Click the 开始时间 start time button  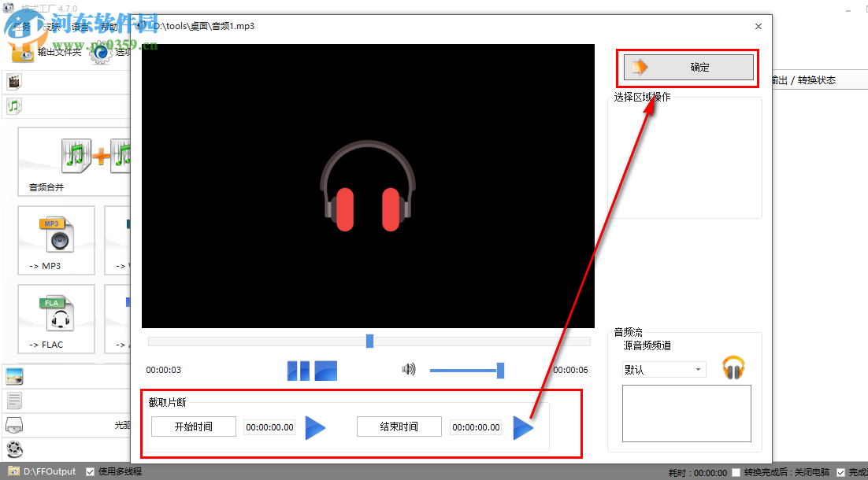coord(193,426)
